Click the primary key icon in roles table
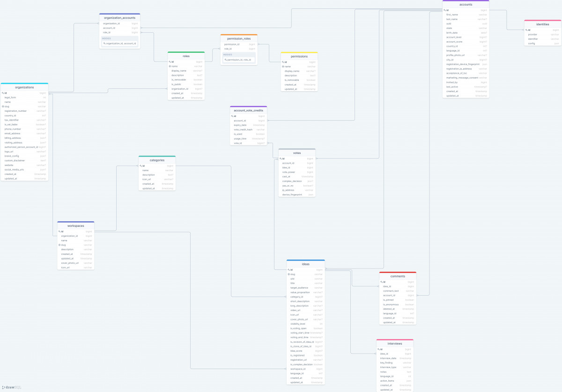This screenshot has width=562, height=392. click(x=170, y=62)
